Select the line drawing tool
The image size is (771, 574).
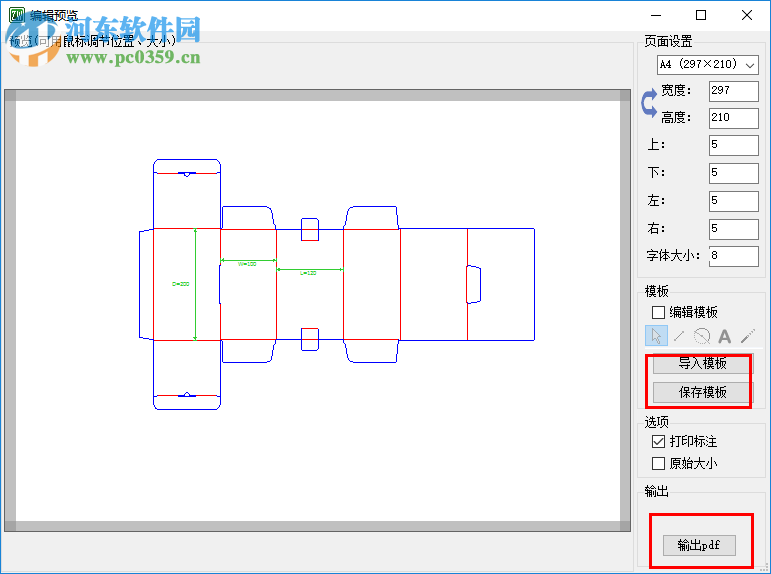679,336
